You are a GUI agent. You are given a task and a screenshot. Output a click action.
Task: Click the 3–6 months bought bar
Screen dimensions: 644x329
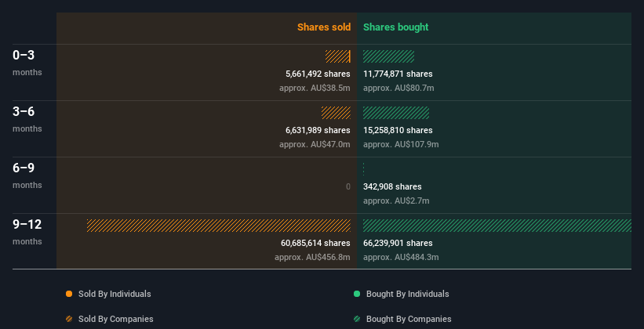tap(396, 113)
